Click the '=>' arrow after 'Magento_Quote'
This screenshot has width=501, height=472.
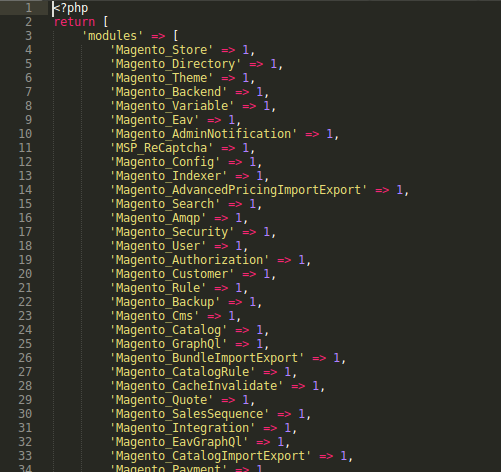coord(228,400)
